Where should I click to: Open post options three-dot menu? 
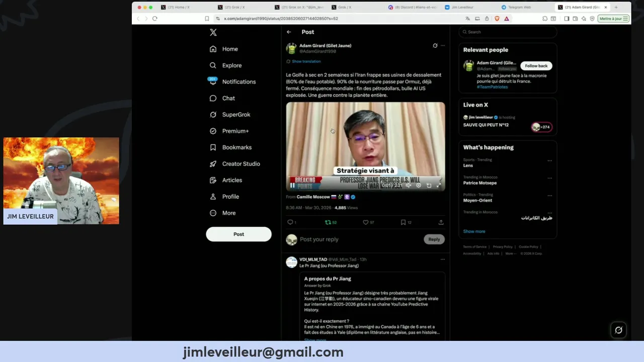[443, 45]
